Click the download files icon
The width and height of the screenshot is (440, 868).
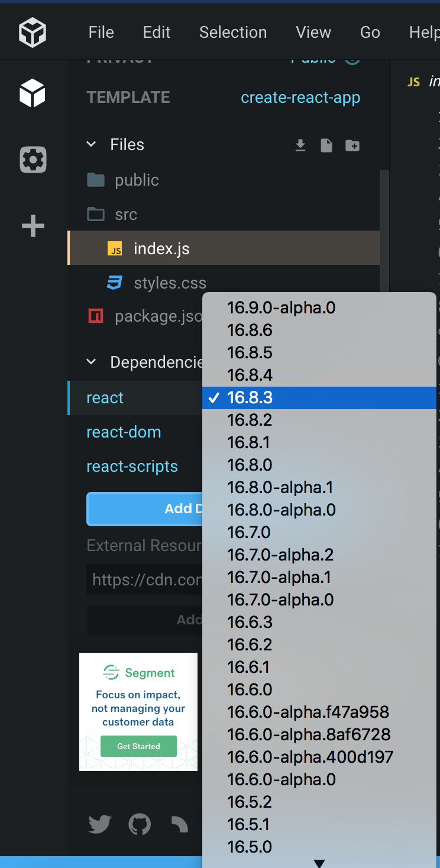[300, 145]
